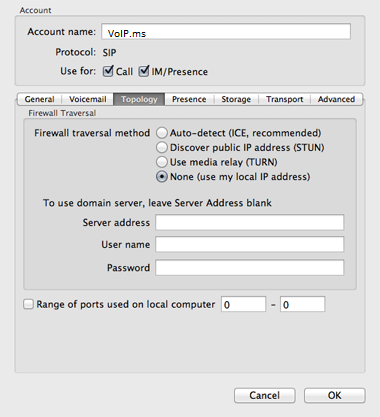Image resolution: width=380 pixels, height=417 pixels.
Task: Switch to the Voicemail tab
Action: [88, 99]
